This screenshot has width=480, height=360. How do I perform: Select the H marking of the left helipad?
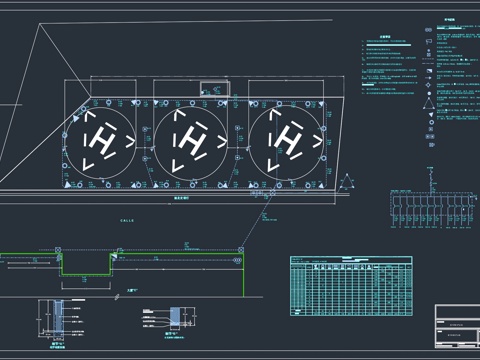point(103,140)
